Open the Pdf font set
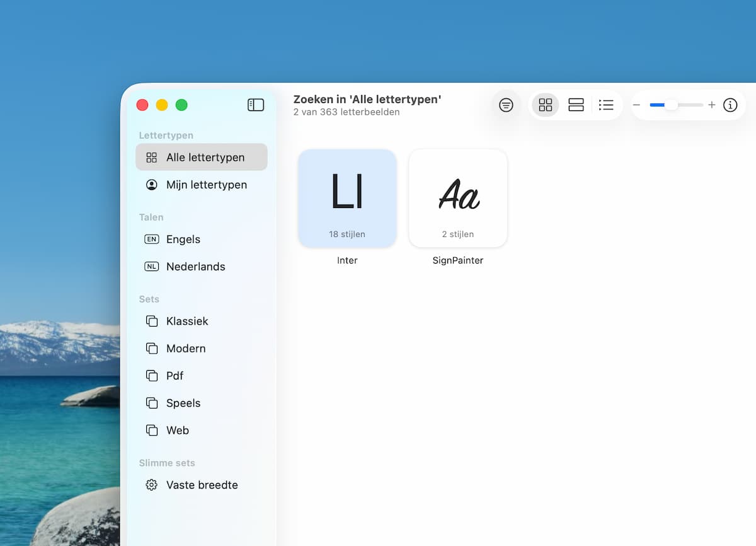This screenshot has width=756, height=546. pos(175,376)
